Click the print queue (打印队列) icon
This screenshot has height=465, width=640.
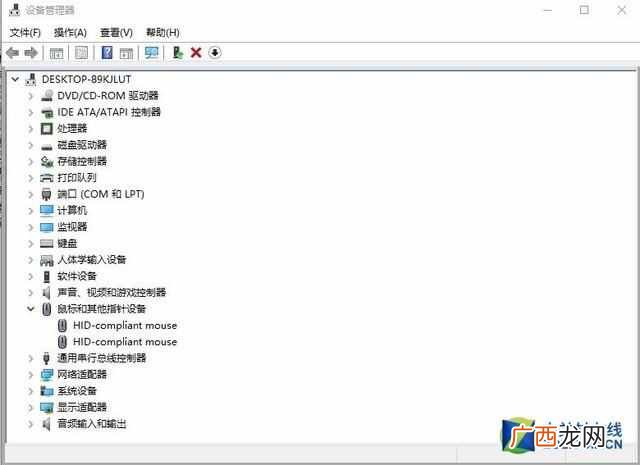[47, 178]
